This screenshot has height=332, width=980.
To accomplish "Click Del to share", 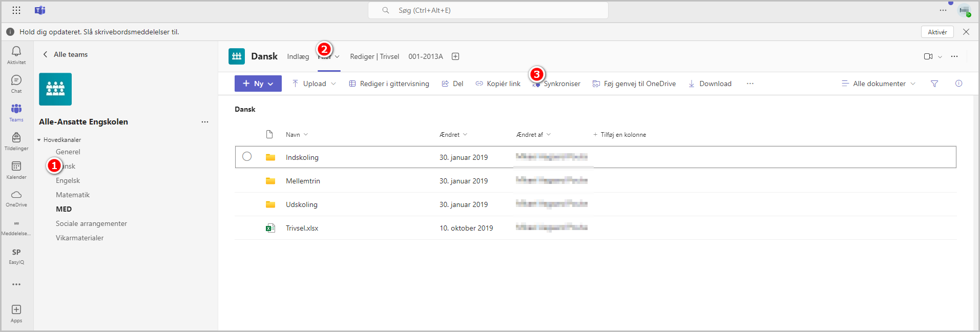I will click(x=452, y=84).
